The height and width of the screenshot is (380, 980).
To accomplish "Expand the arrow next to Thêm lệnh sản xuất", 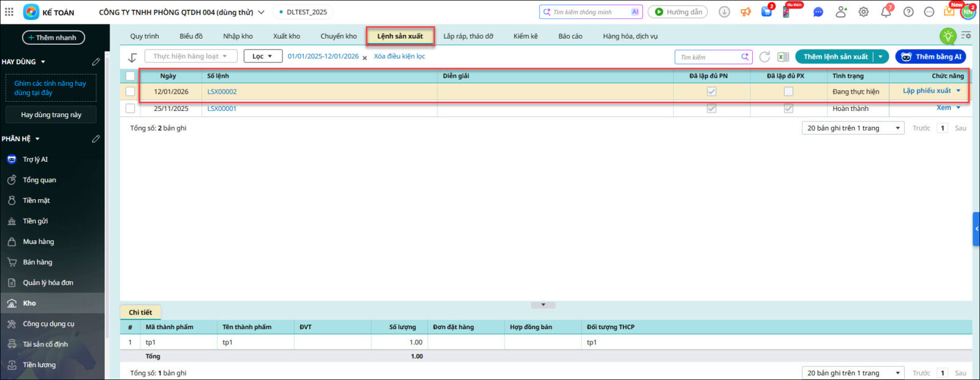I will [880, 57].
